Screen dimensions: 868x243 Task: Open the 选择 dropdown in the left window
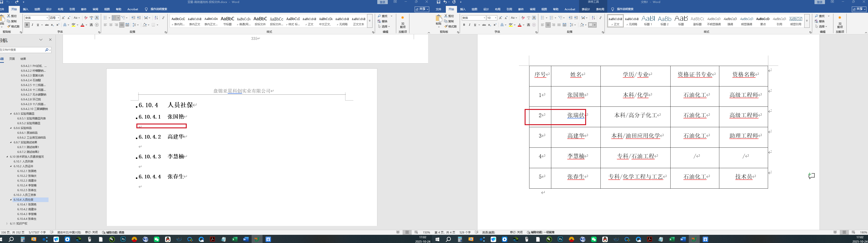384,27
